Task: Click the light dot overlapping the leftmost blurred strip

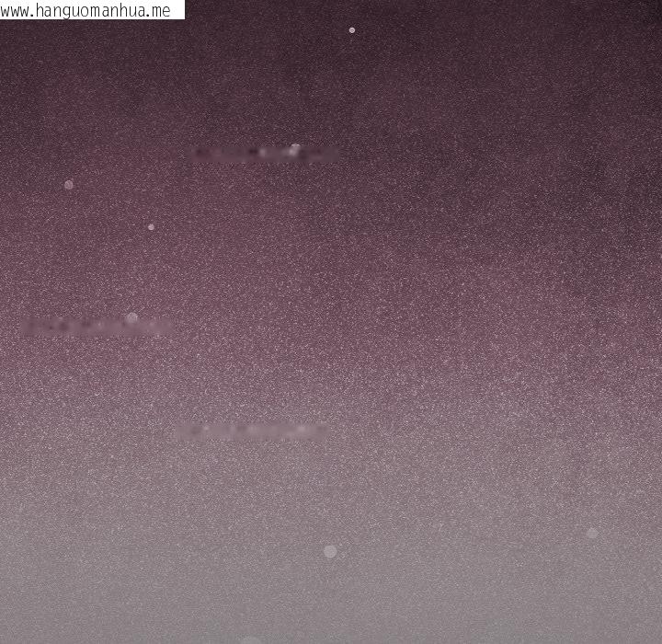Action: pos(131,318)
